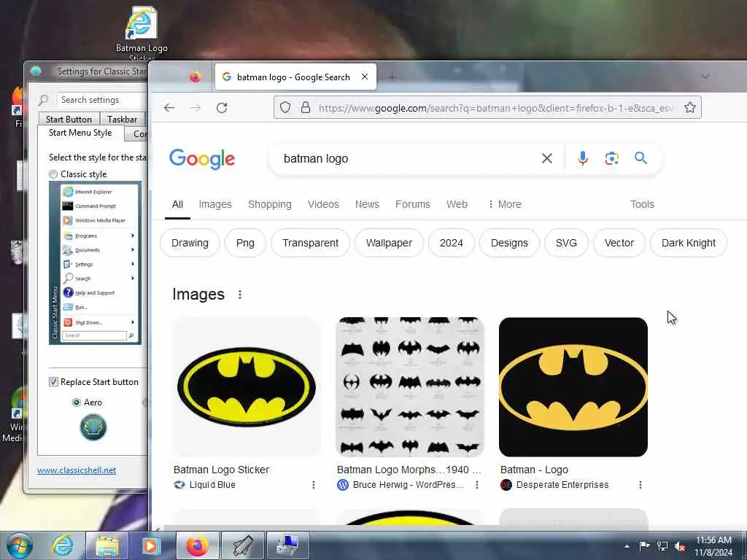
Task: Go back using browser back arrow
Action: [169, 108]
